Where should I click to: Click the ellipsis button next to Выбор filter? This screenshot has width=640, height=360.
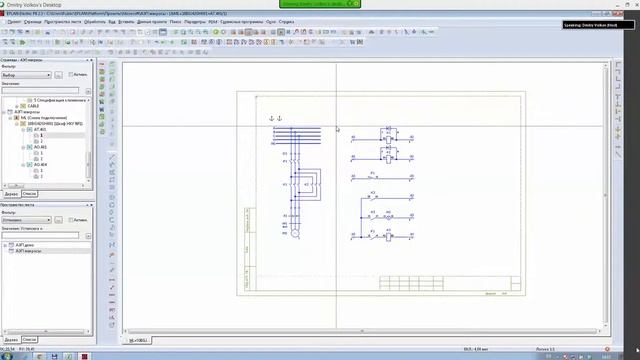pyautogui.click(x=58, y=75)
